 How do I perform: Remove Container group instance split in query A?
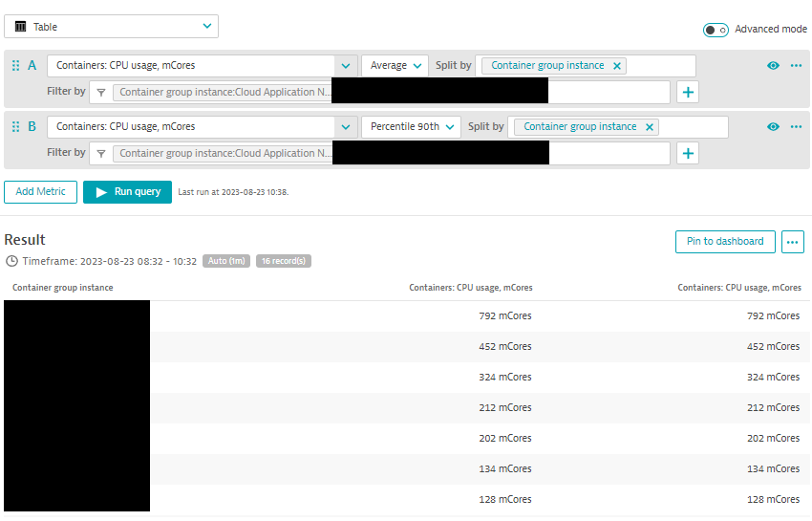pyautogui.click(x=617, y=66)
